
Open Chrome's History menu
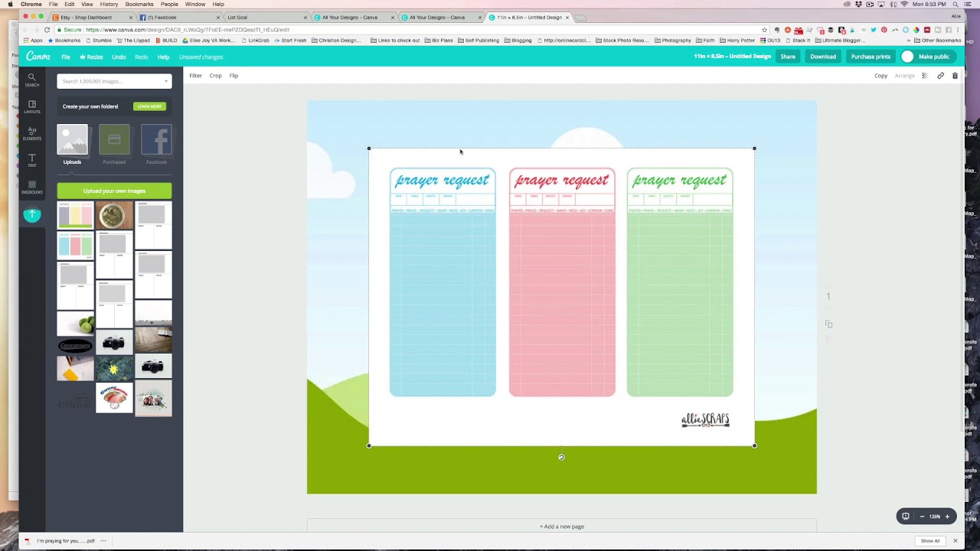tap(109, 5)
